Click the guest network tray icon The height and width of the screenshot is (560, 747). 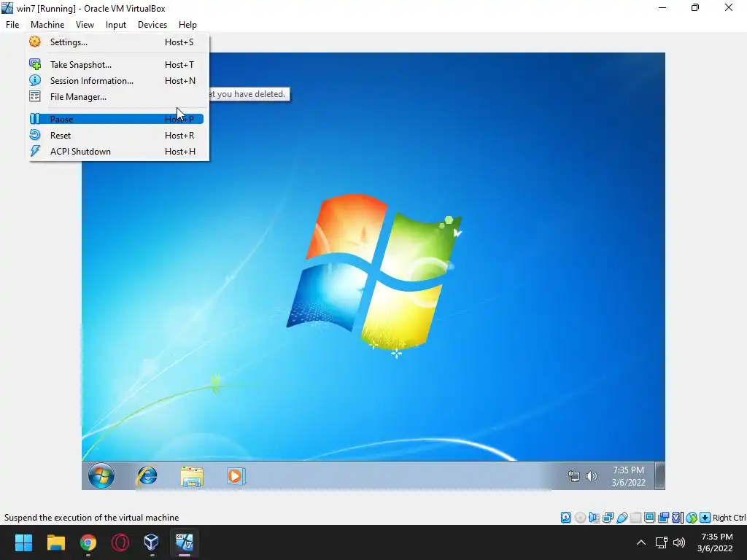coord(574,476)
